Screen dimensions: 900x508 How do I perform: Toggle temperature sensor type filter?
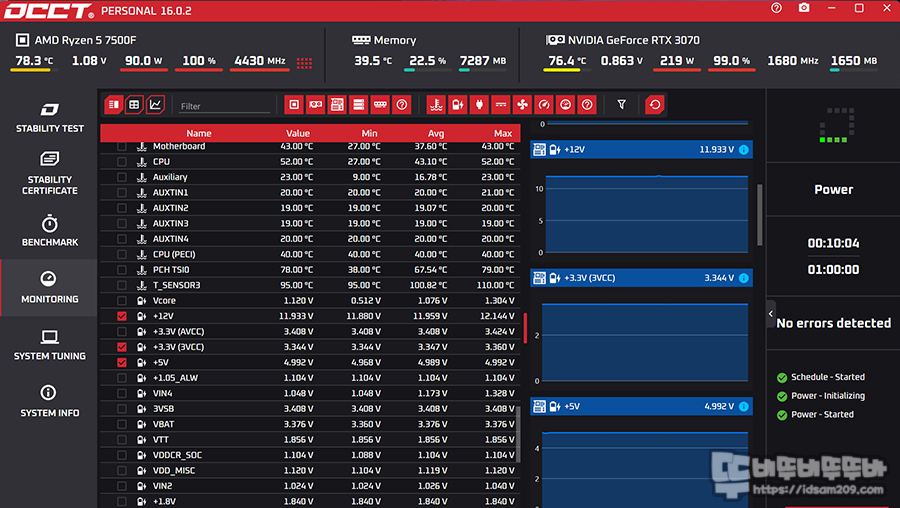[x=436, y=104]
